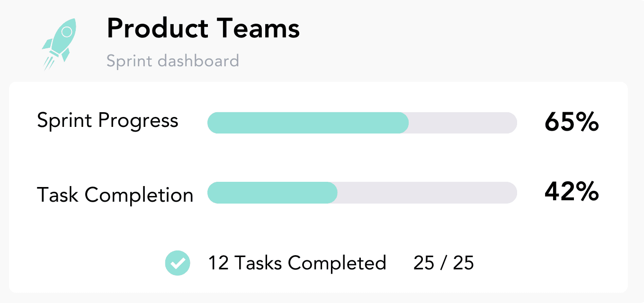Click the 42% percentage value
The image size is (644, 303).
tap(572, 192)
